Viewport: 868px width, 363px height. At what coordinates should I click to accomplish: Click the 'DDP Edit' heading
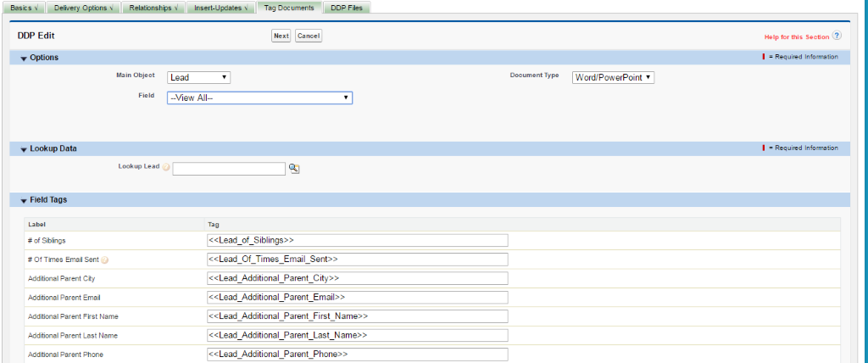coord(36,36)
